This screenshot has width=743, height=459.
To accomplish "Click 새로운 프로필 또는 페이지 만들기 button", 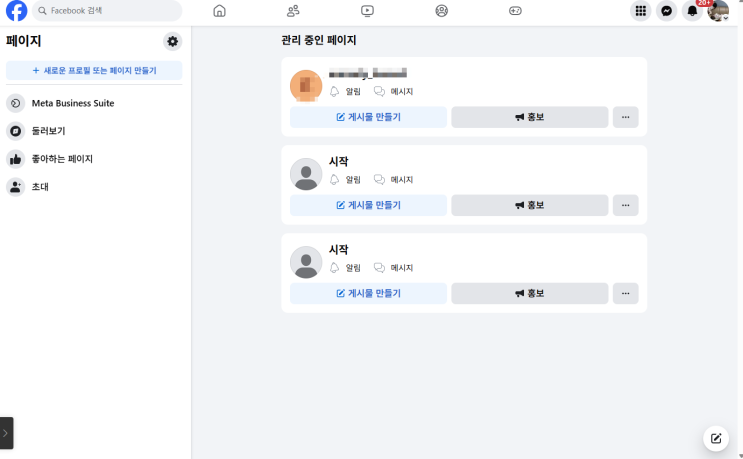I will click(x=94, y=71).
